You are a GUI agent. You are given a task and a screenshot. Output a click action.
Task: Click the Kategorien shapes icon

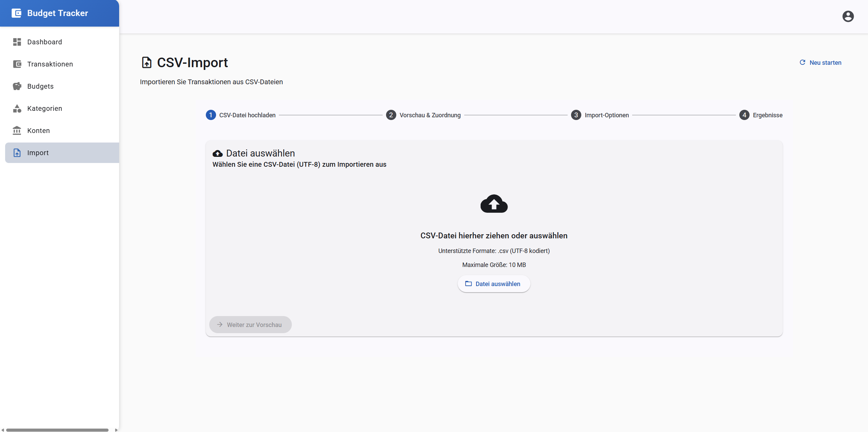click(17, 108)
